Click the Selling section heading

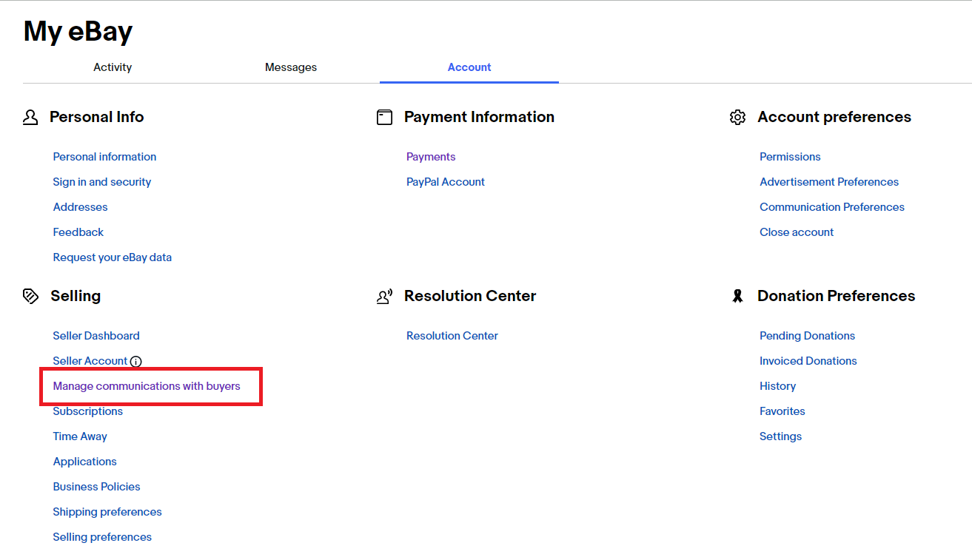(76, 296)
